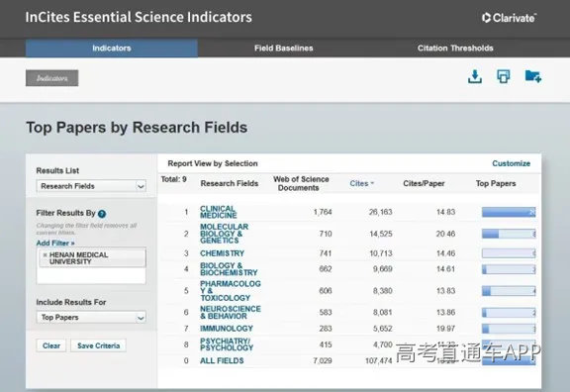Switch to the Indicators tab
Viewport: 570px width, 392px height.
coord(112,48)
